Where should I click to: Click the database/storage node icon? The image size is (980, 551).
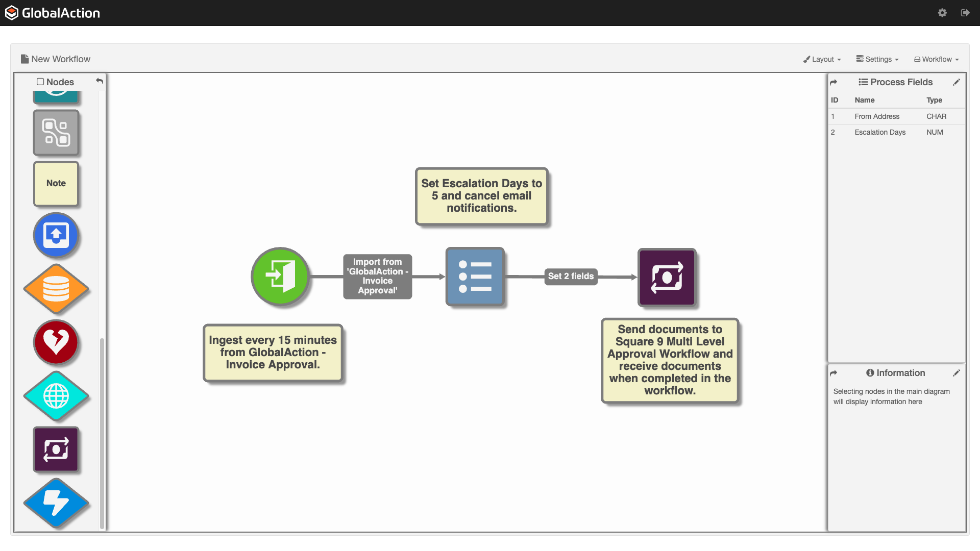(x=56, y=289)
